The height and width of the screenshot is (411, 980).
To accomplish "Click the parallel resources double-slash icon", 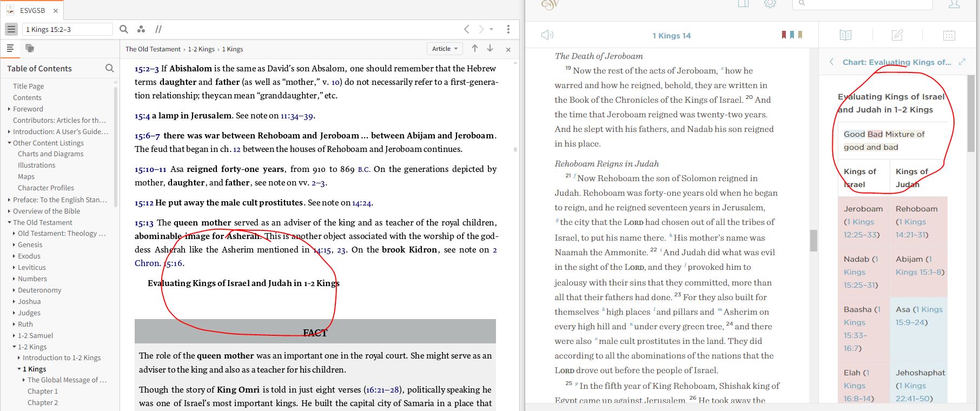I will [158, 29].
